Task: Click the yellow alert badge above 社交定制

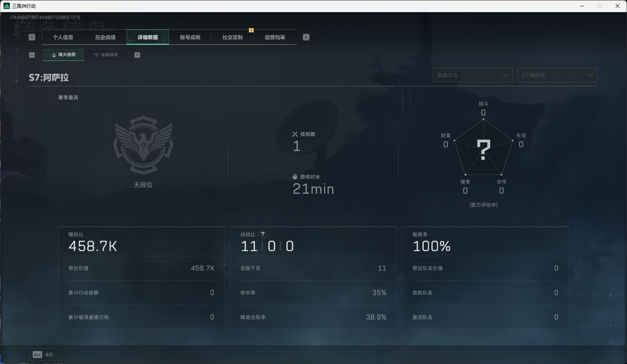Action: coord(251,30)
